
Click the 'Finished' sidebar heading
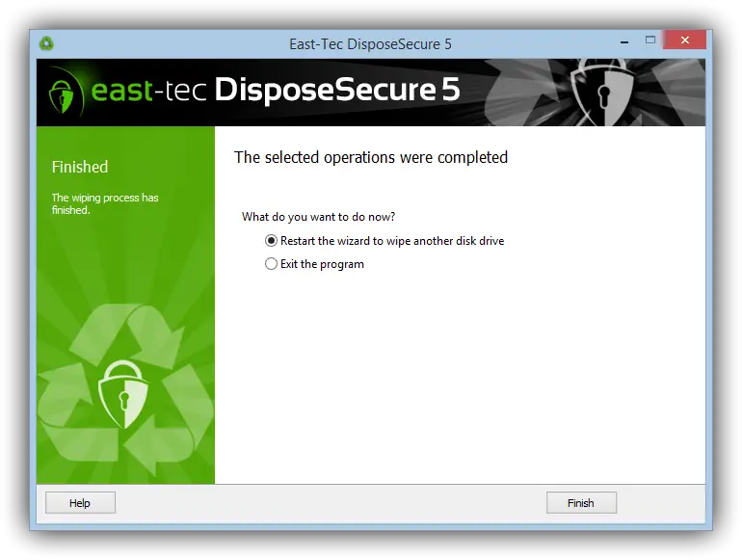(x=80, y=167)
